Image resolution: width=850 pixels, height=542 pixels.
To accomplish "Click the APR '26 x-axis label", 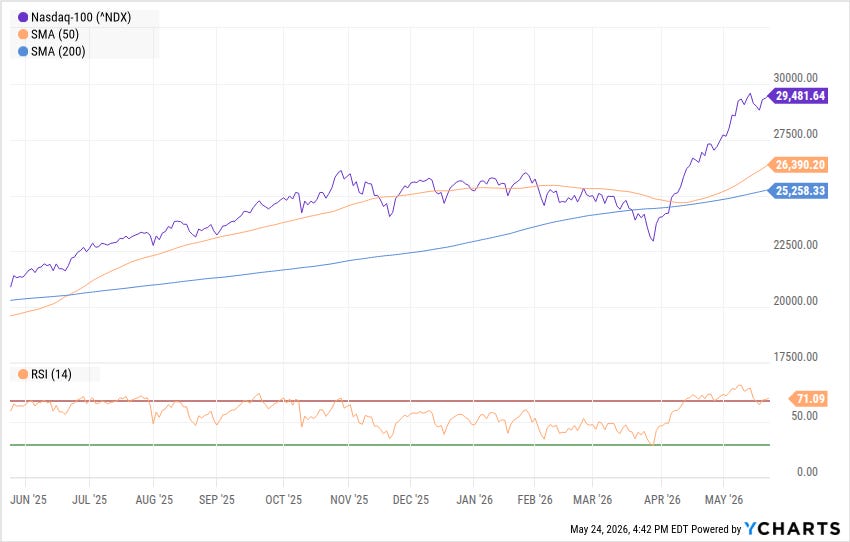I will (662, 500).
